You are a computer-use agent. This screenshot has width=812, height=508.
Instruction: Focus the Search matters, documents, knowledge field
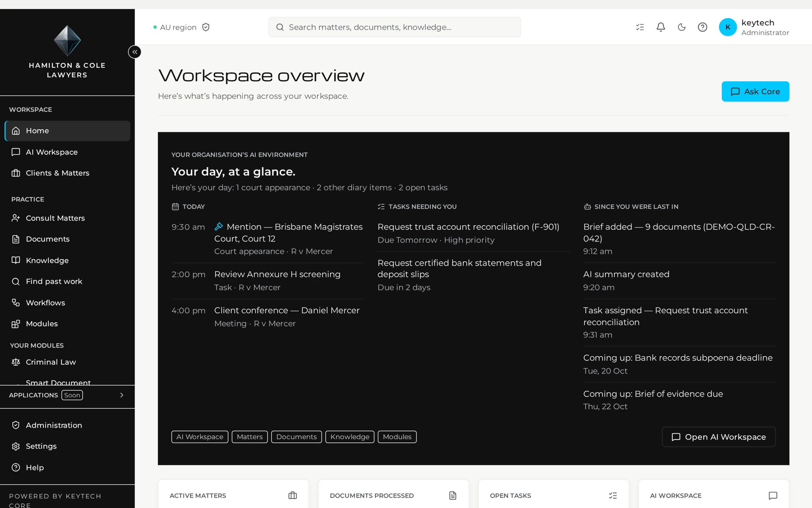click(x=394, y=27)
